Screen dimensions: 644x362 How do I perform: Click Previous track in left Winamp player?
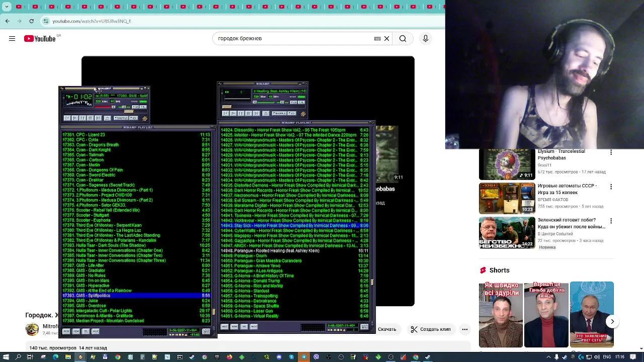(x=67, y=118)
